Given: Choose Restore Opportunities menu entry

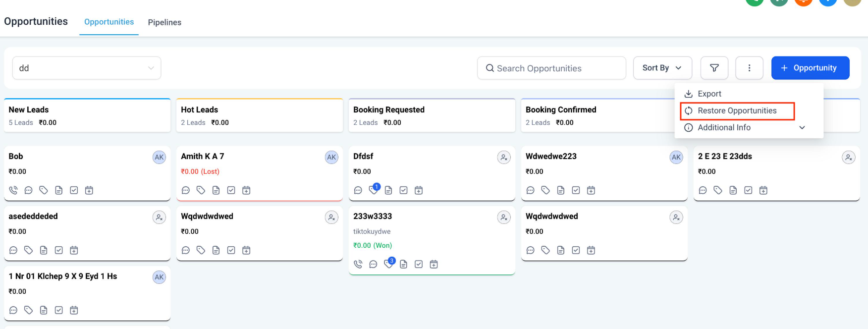Looking at the screenshot, I should tap(737, 111).
